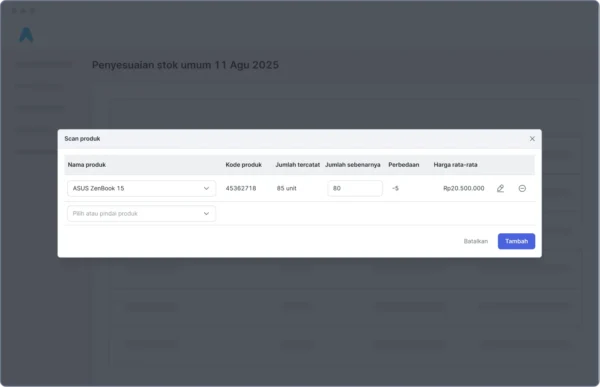The width and height of the screenshot is (600, 387).
Task: Click the Jumlah sebenarnya column header
Action: (352, 165)
